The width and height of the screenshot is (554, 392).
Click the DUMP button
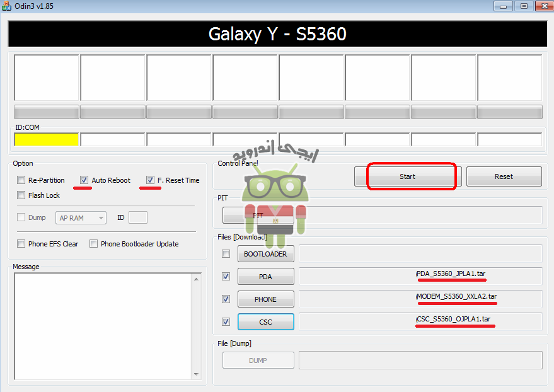258,360
